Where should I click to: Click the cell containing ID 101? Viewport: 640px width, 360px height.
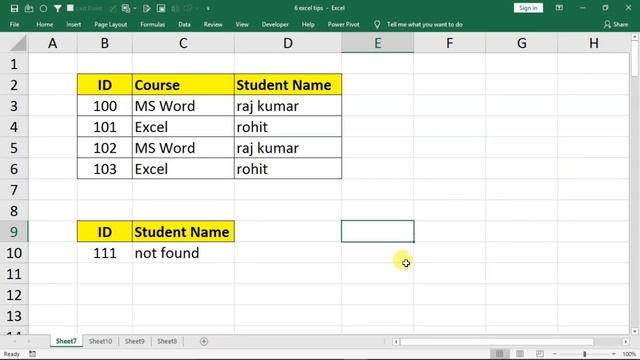coord(104,127)
